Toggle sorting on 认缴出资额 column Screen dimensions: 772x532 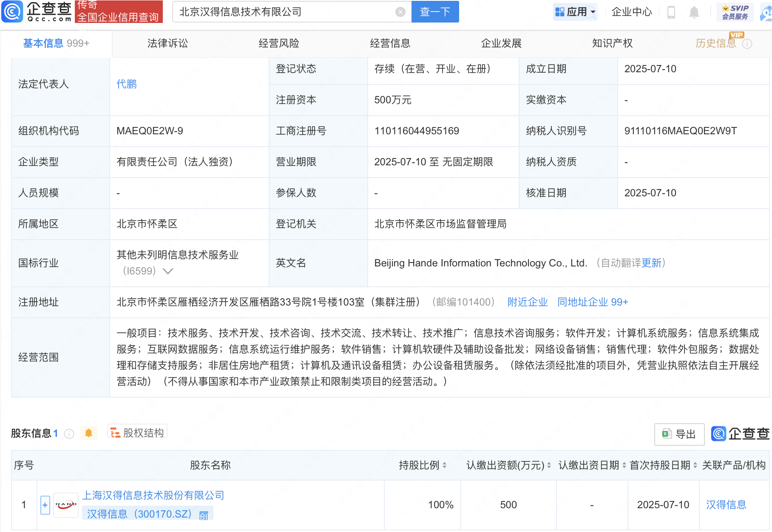click(x=549, y=465)
